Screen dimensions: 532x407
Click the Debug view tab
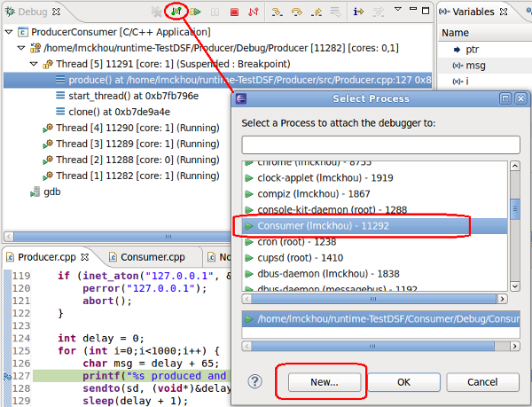[x=32, y=12]
